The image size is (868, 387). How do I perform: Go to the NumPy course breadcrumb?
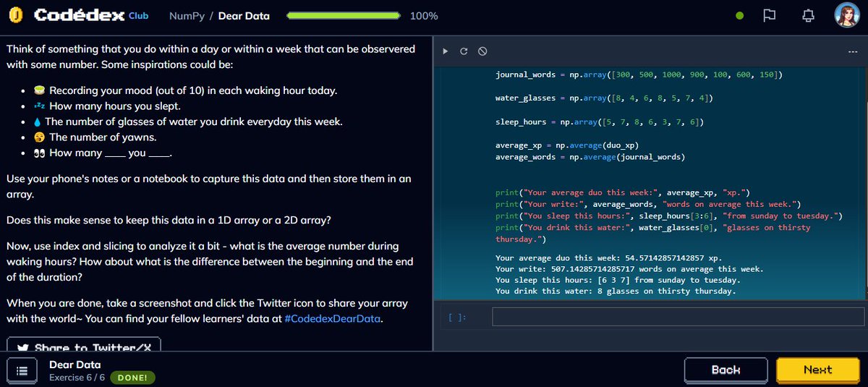click(x=186, y=15)
